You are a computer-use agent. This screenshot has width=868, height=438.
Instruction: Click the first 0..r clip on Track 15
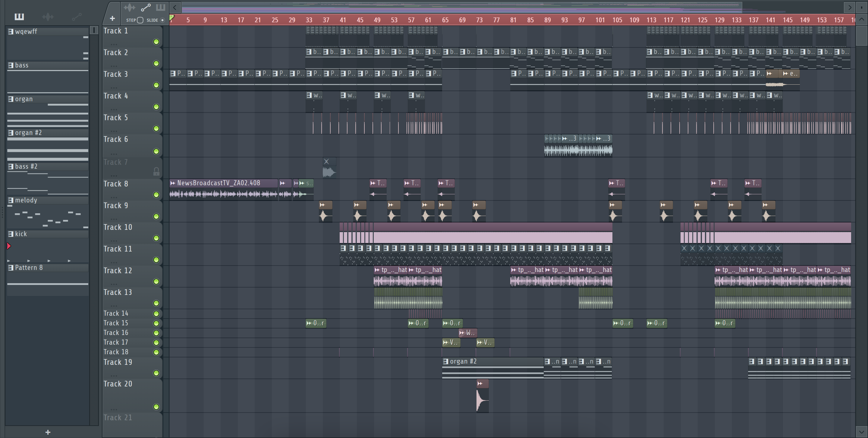pyautogui.click(x=316, y=323)
